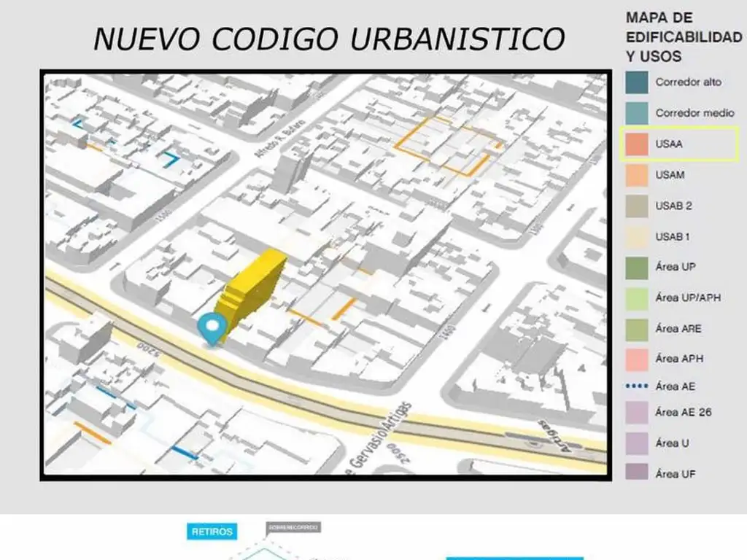Viewport: 747px width, 560px height.
Task: Click the dotted Área AE legend icon
Action: [636, 386]
